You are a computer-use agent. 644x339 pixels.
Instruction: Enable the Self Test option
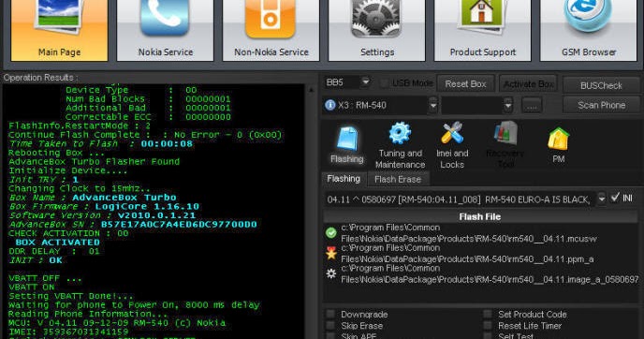488,335
